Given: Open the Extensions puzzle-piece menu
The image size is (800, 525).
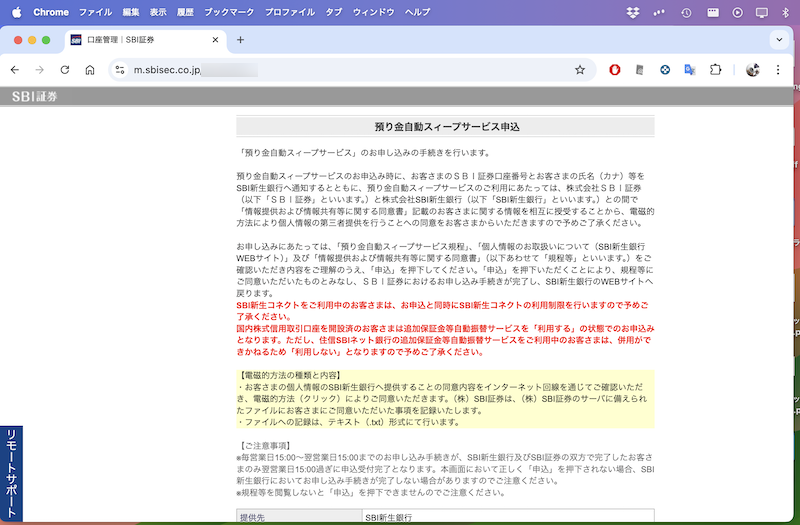Looking at the screenshot, I should pyautogui.click(x=715, y=70).
